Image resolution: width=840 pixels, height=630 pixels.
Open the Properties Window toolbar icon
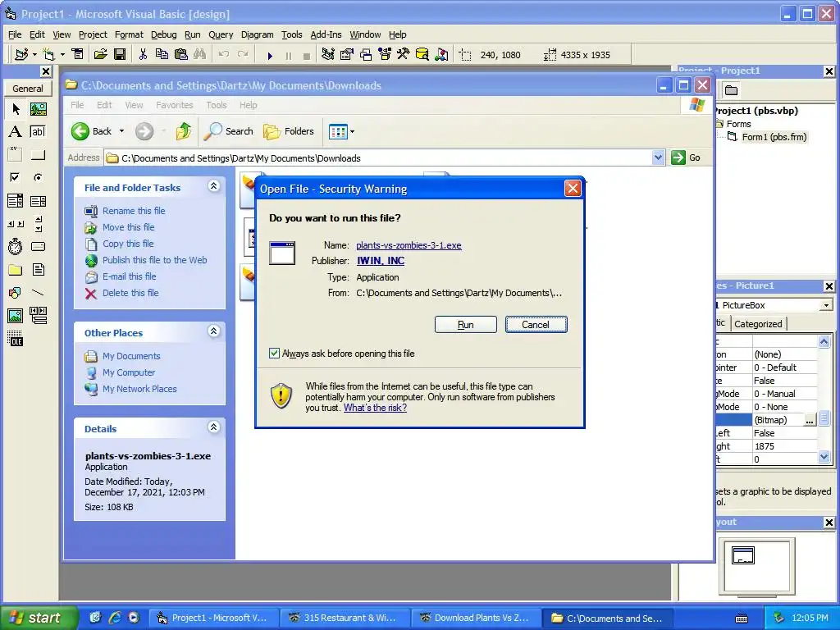pos(347,54)
